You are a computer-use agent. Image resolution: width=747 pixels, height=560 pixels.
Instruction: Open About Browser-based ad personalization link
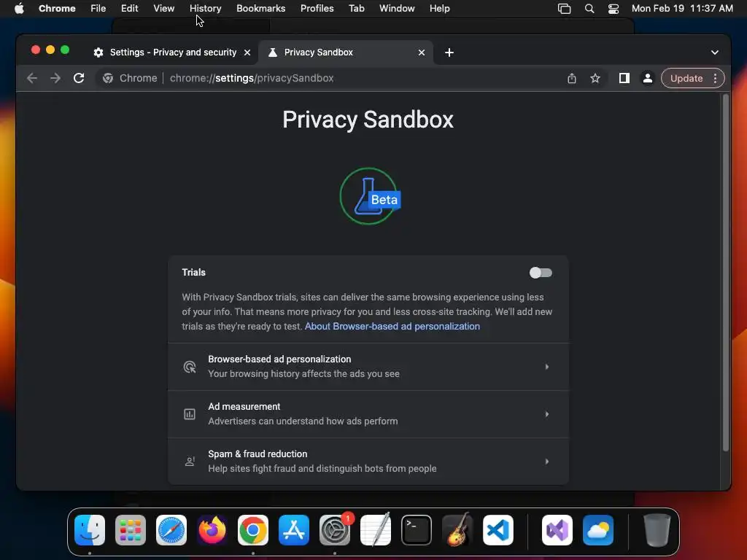392,326
